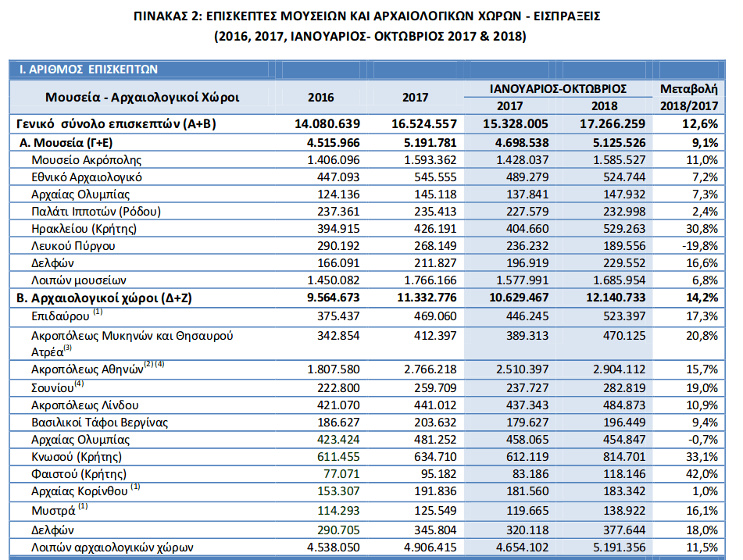Click the value 377.644
Viewport: 743px width, 560px height.
(x=624, y=530)
